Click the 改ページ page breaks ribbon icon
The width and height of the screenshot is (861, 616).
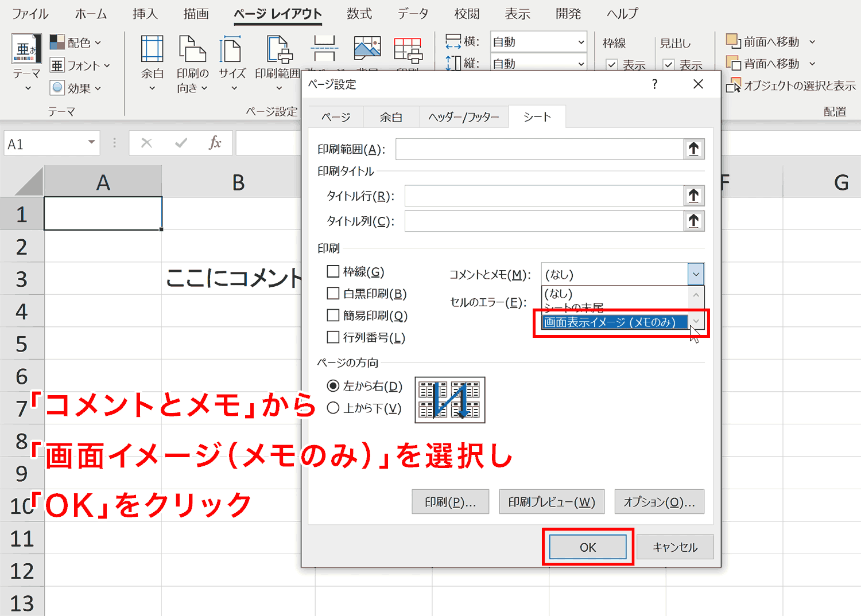point(324,48)
